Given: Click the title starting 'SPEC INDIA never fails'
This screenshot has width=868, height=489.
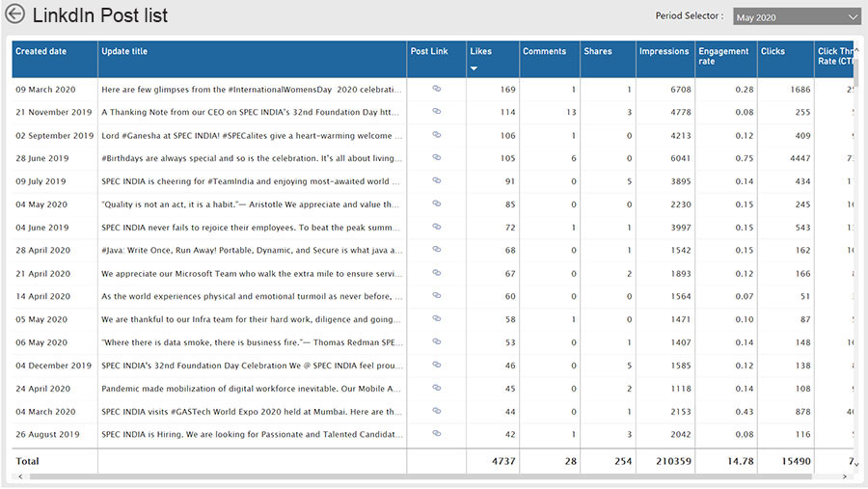Looking at the screenshot, I should point(251,227).
